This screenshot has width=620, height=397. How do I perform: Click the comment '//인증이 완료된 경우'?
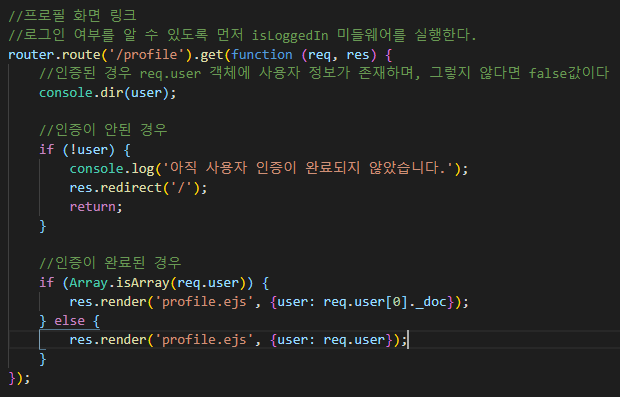110,263
